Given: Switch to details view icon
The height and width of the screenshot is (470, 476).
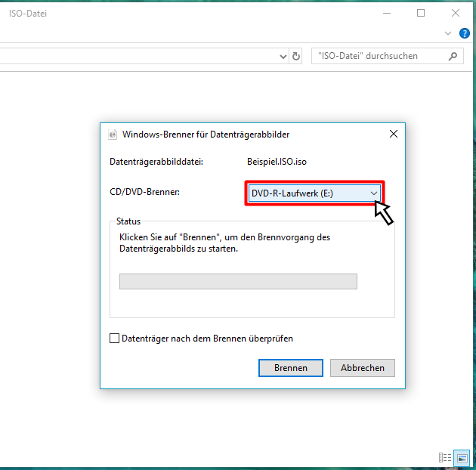Looking at the screenshot, I should point(445,458).
